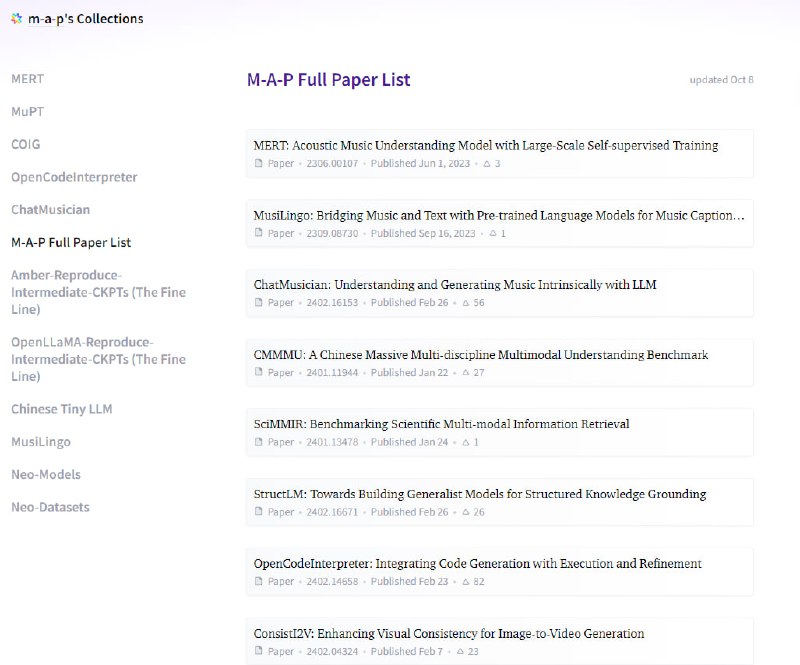This screenshot has width=800, height=665.
Task: Click the m-a-p organization logo icon
Action: coord(16,18)
